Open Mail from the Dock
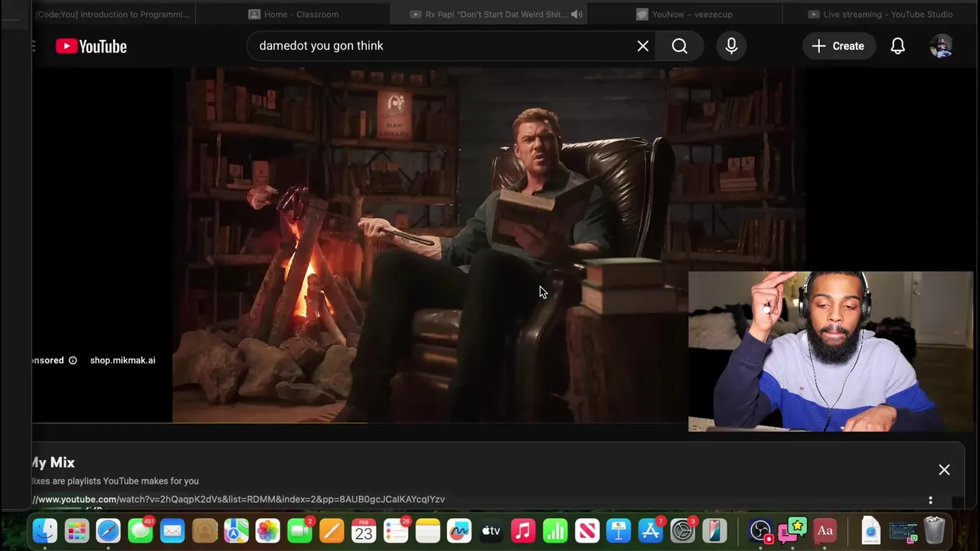Image resolution: width=980 pixels, height=551 pixels. click(x=172, y=530)
